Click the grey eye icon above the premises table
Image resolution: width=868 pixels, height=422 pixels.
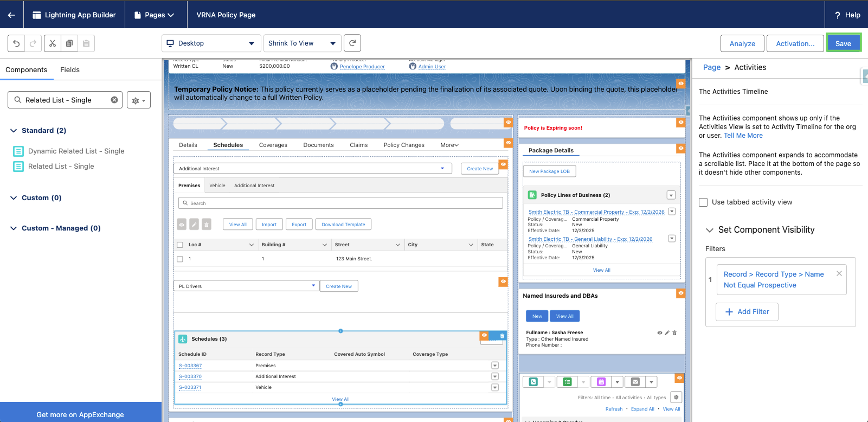182,225
